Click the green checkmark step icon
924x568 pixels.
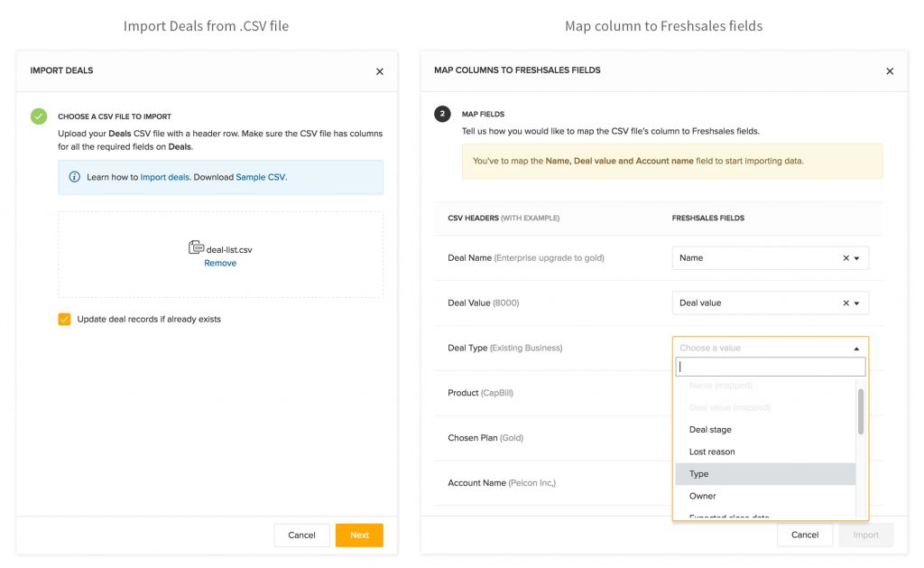coord(39,116)
